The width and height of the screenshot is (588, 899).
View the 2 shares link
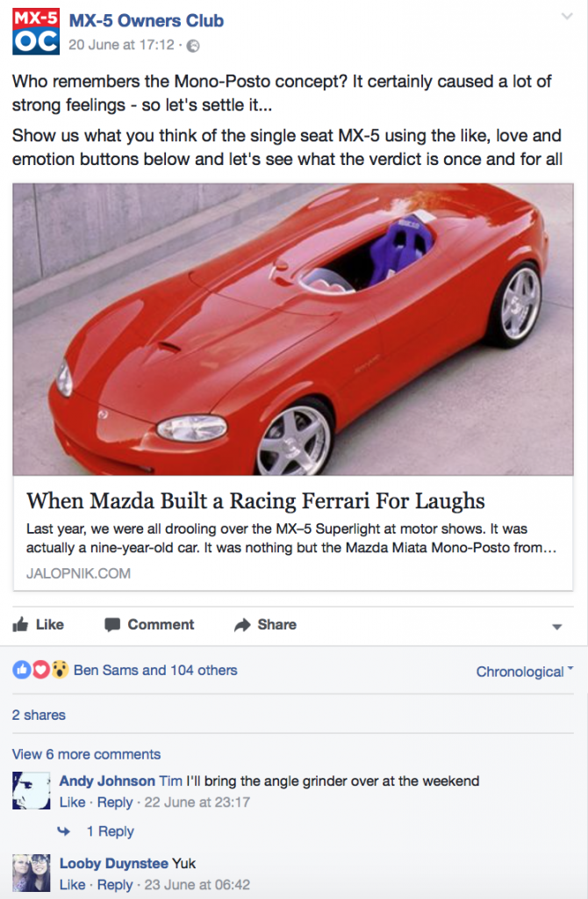pos(39,715)
